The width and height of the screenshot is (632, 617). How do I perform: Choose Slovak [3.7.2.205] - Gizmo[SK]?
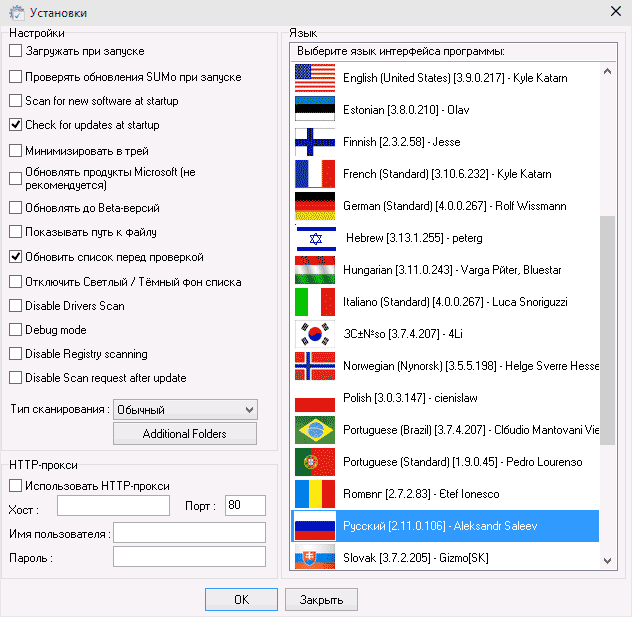[x=416, y=558]
